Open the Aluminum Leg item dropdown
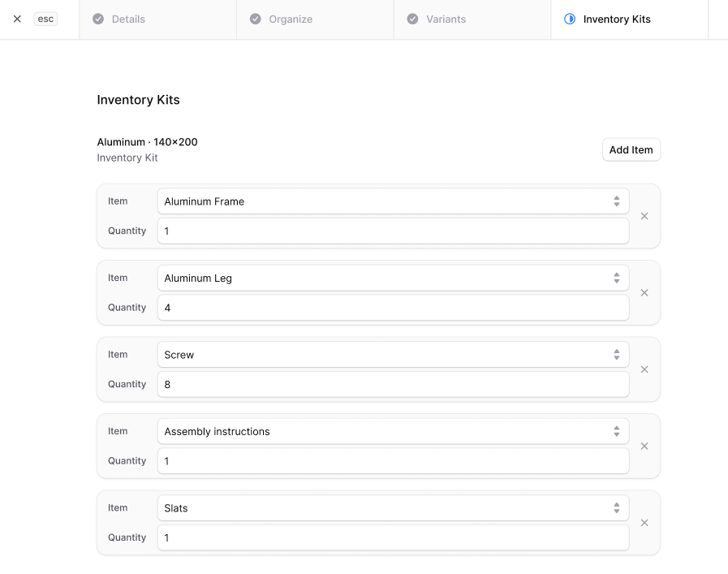 click(x=394, y=278)
